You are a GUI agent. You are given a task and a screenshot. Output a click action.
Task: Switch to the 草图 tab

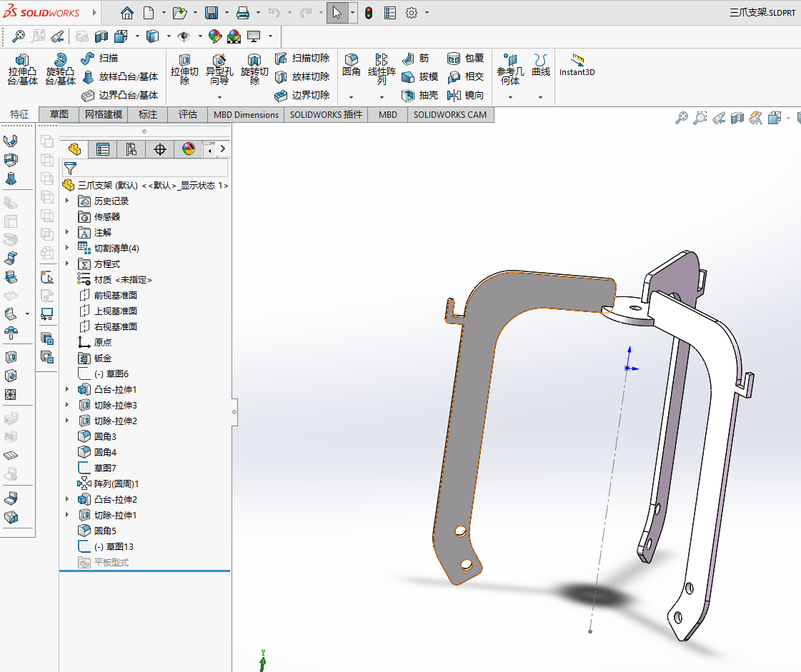(59, 114)
